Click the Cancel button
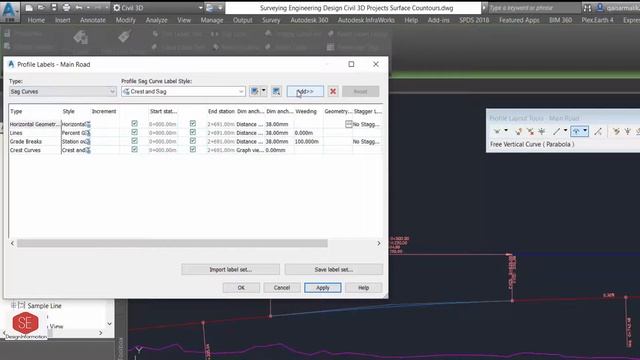640x360 pixels. click(x=282, y=288)
